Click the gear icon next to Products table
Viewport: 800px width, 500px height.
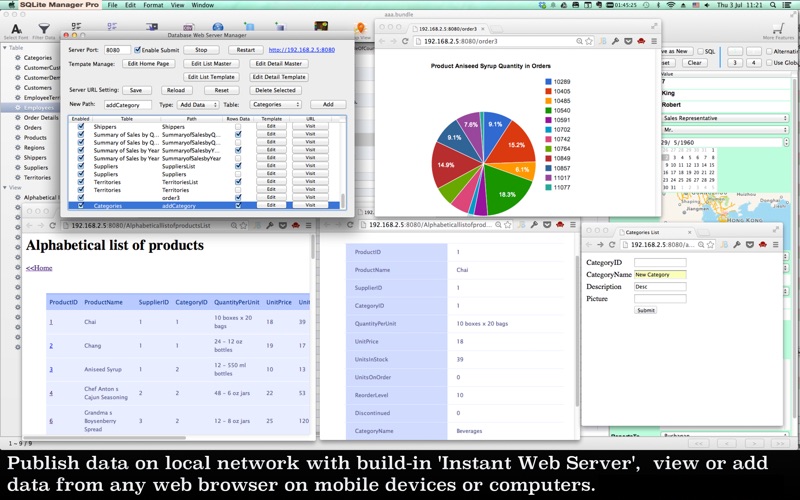tap(18, 137)
